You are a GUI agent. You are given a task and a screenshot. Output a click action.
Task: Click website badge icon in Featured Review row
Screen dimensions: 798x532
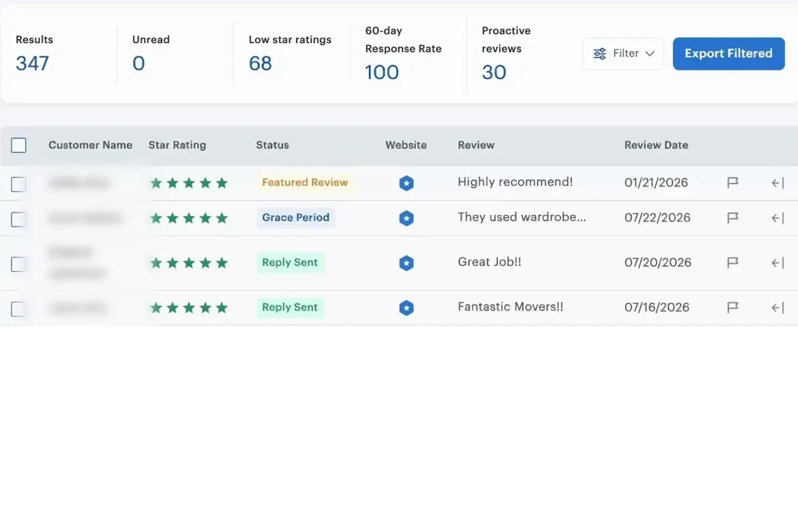(x=406, y=183)
